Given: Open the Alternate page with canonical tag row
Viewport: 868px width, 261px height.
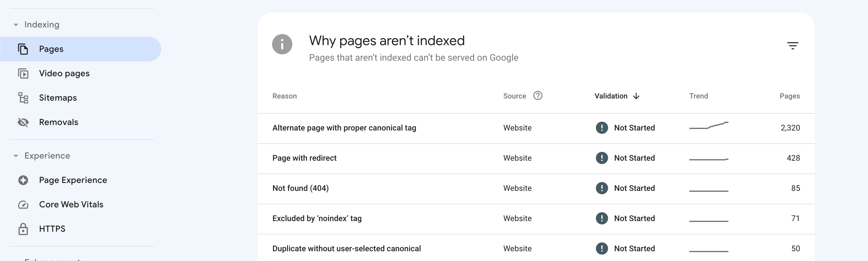Looking at the screenshot, I should point(344,128).
